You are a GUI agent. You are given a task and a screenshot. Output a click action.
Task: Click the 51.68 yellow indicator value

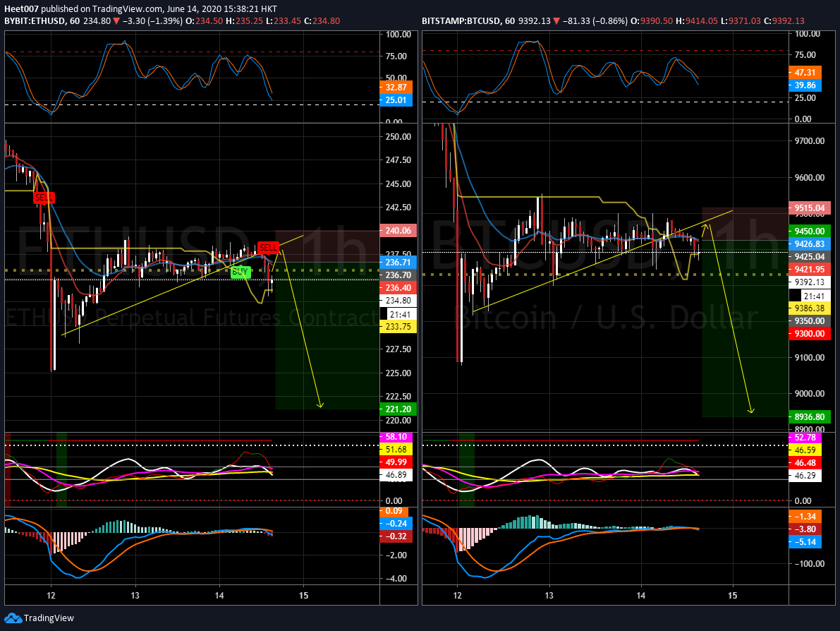396,450
